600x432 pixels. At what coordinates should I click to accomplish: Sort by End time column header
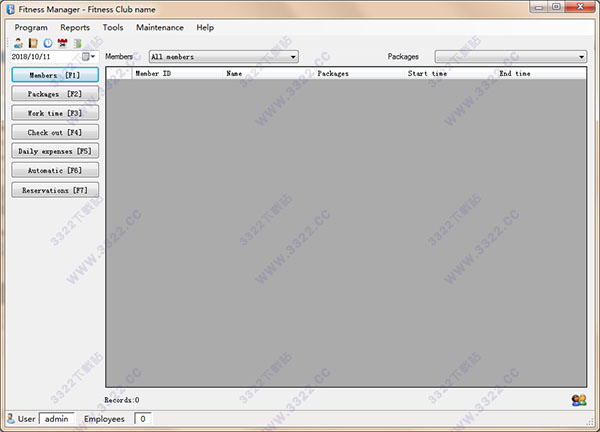[541, 73]
